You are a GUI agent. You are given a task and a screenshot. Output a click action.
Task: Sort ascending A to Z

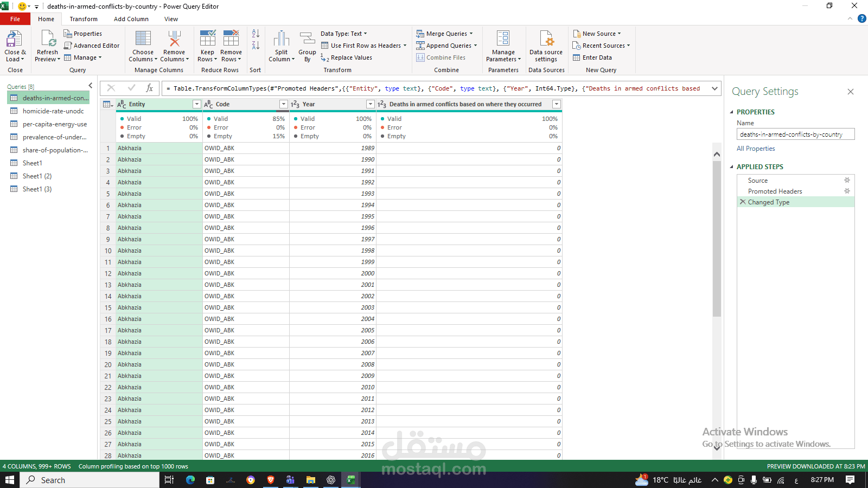(x=256, y=34)
